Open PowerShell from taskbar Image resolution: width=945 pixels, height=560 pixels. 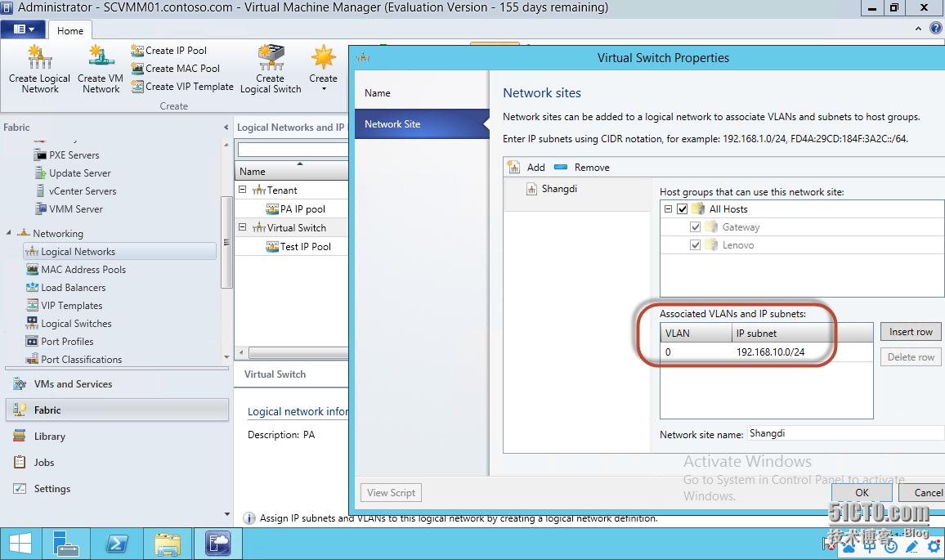[x=116, y=544]
